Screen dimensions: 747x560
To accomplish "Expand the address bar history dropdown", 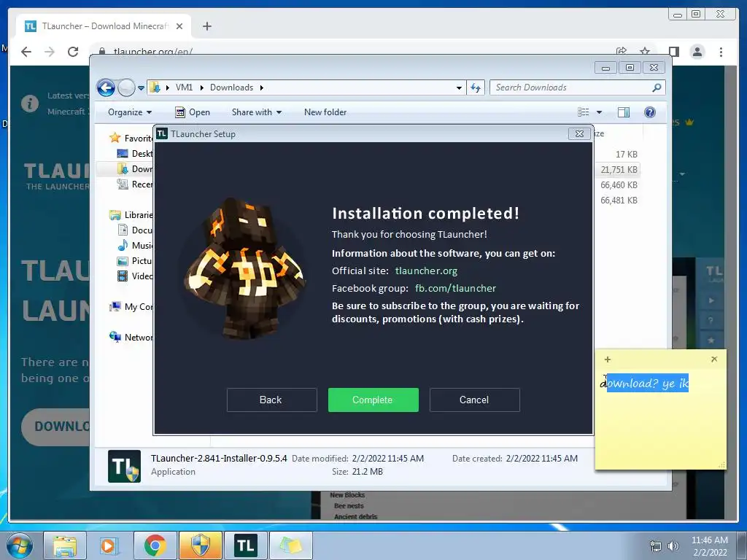I will 459,87.
